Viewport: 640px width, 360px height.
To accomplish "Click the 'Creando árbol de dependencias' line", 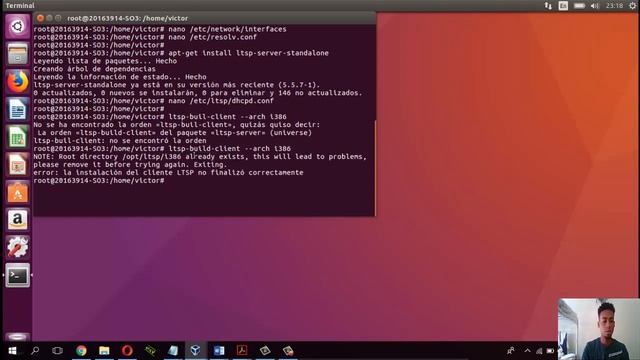I will [x=94, y=69].
